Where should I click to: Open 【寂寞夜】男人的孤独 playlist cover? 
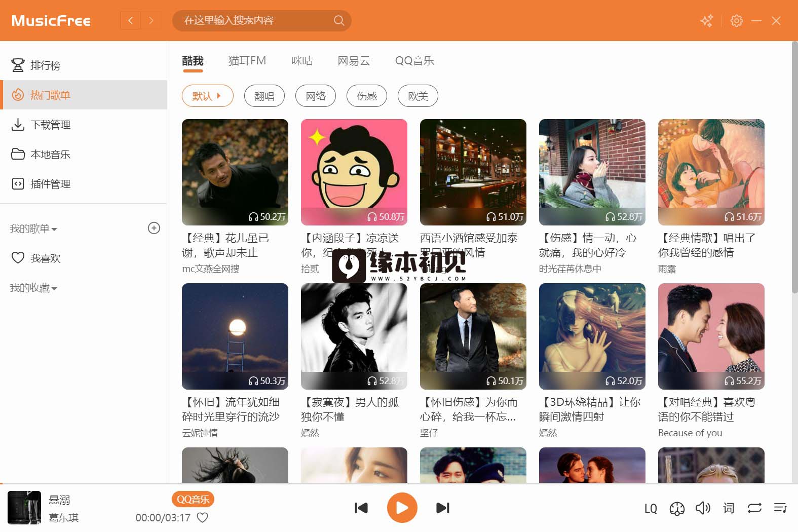354,336
